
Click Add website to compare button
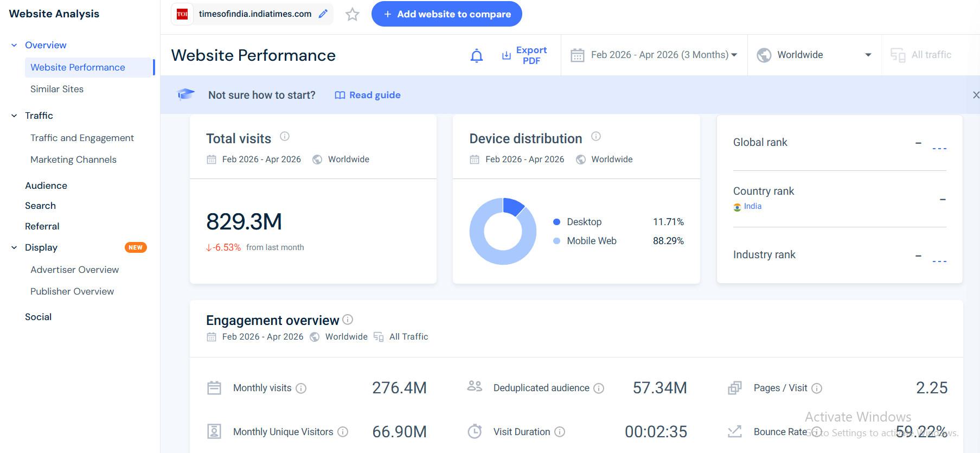(447, 14)
